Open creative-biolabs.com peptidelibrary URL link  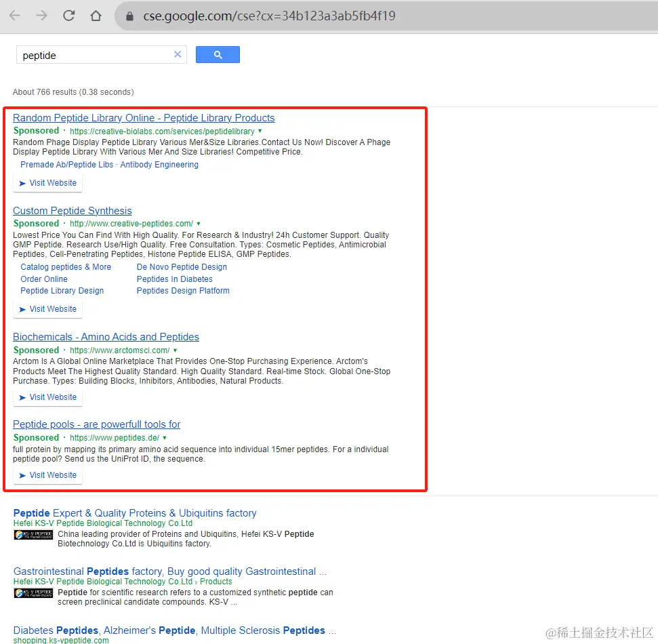162,132
